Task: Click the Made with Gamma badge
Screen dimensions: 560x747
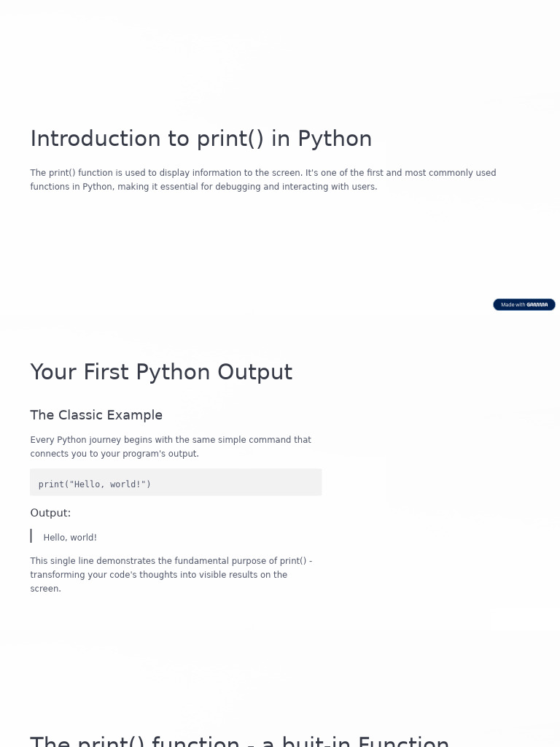Action: 524,305
